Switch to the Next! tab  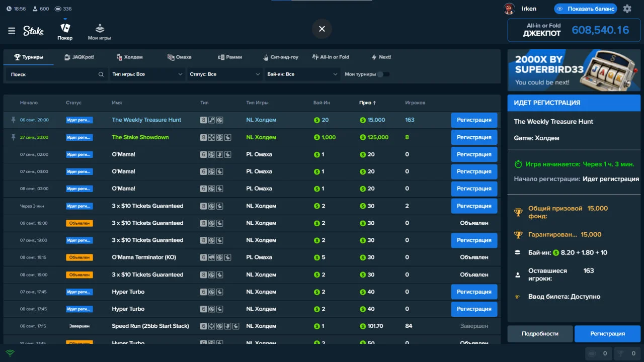381,57
